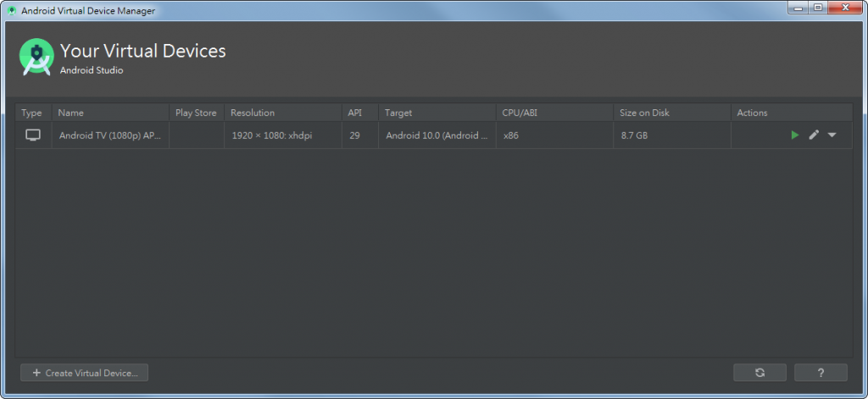Viewport: 868px width, 399px height.
Task: Edit the Android TV AVD with pencil icon
Action: [814, 135]
